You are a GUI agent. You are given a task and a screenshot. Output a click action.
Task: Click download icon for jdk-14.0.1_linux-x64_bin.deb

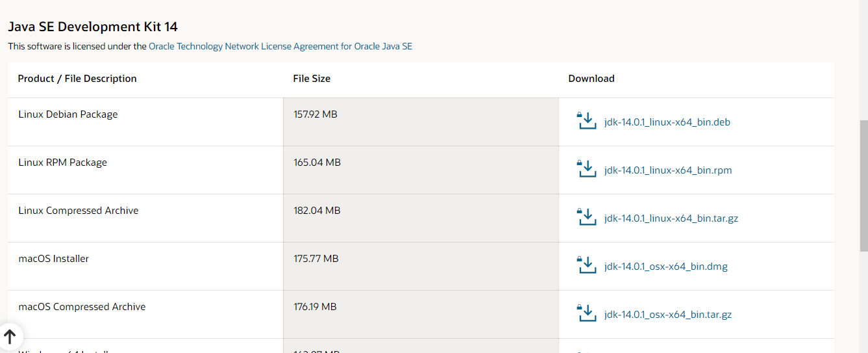[586, 121]
